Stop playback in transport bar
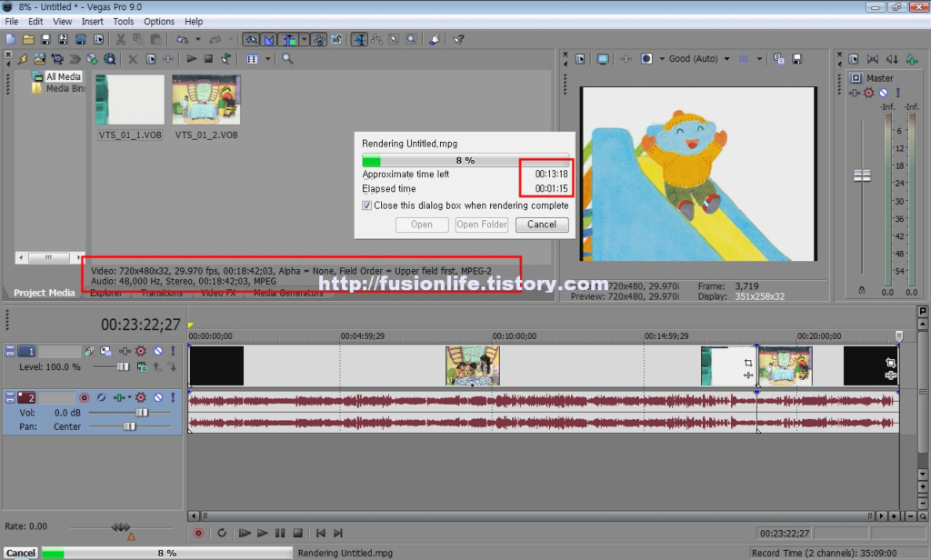This screenshot has width=931, height=560. click(x=298, y=534)
